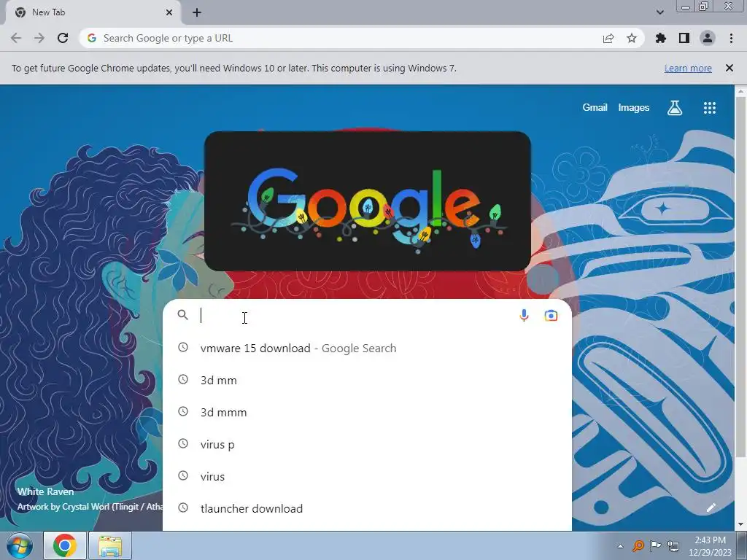The image size is (747, 560).
Task: Select the New Tab tab
Action: [x=93, y=13]
